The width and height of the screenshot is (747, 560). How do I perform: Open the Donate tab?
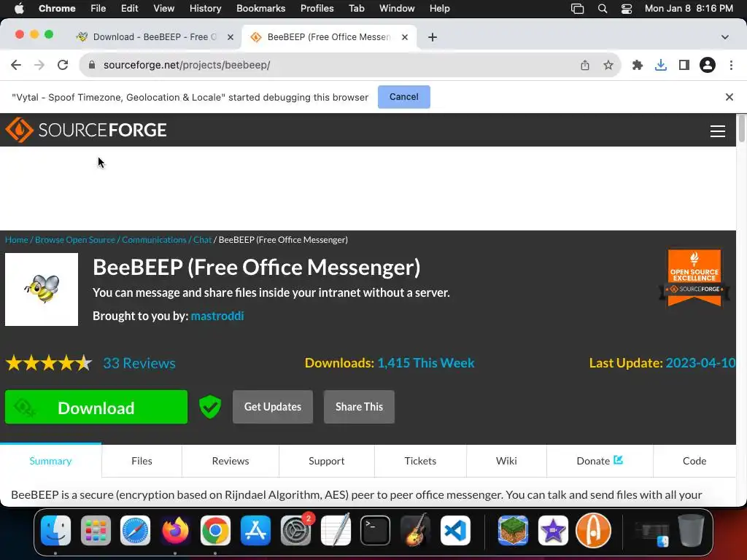point(600,461)
